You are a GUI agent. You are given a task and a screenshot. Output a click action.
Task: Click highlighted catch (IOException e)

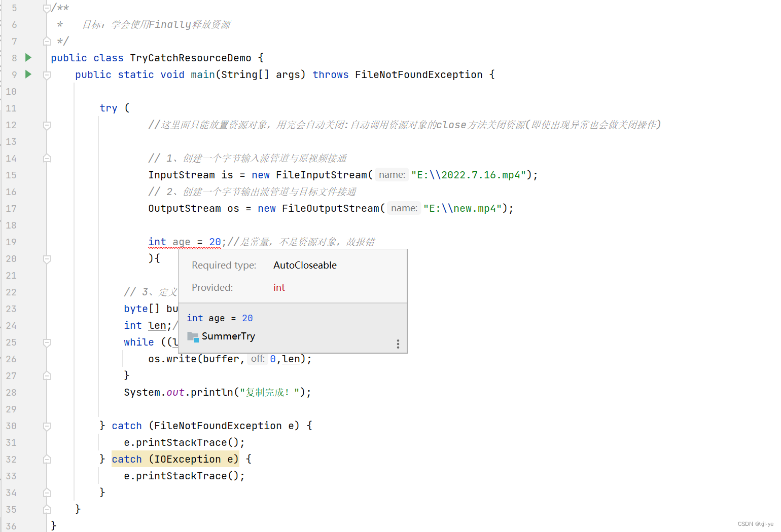pyautogui.click(x=175, y=459)
